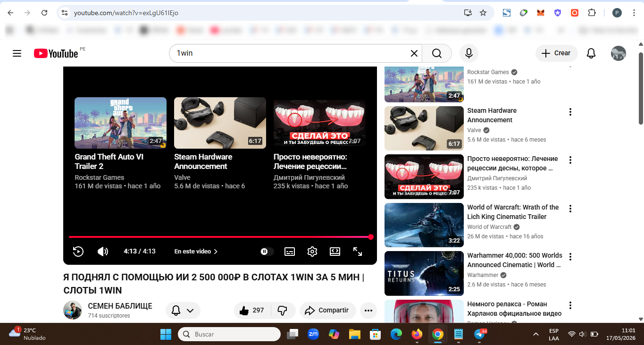Go to the YouTube home logo
This screenshot has width=644, height=345.
(x=56, y=53)
